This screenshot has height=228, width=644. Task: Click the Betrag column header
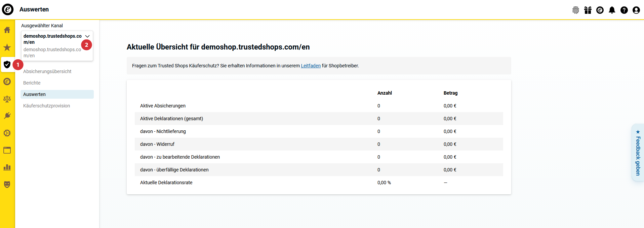tap(450, 93)
